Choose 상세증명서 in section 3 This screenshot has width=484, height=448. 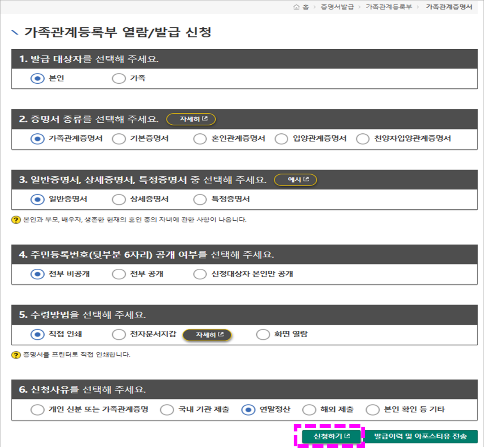pyautogui.click(x=119, y=199)
